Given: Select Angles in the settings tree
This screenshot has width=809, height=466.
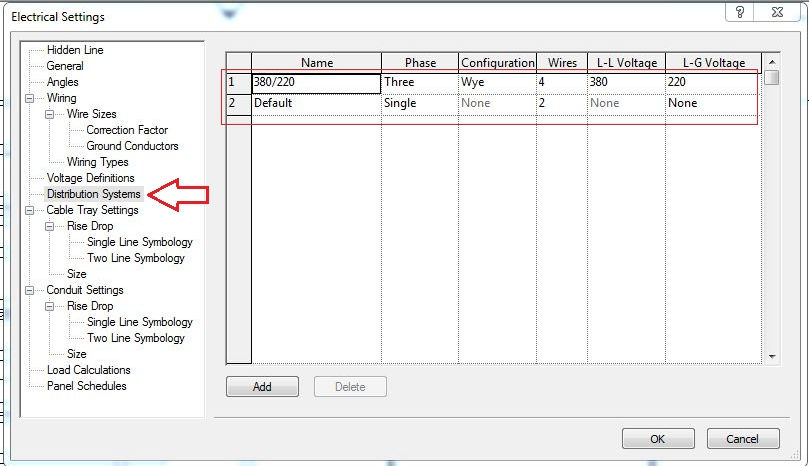Looking at the screenshot, I should coord(62,82).
